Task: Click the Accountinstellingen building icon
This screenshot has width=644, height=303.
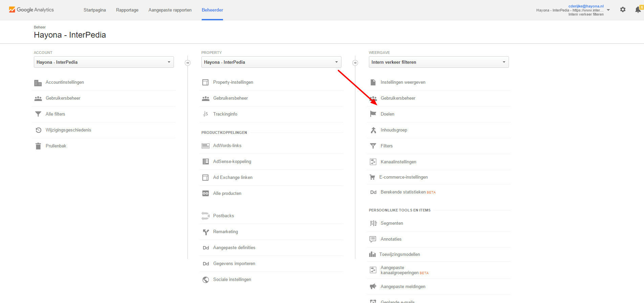Action: (38, 83)
